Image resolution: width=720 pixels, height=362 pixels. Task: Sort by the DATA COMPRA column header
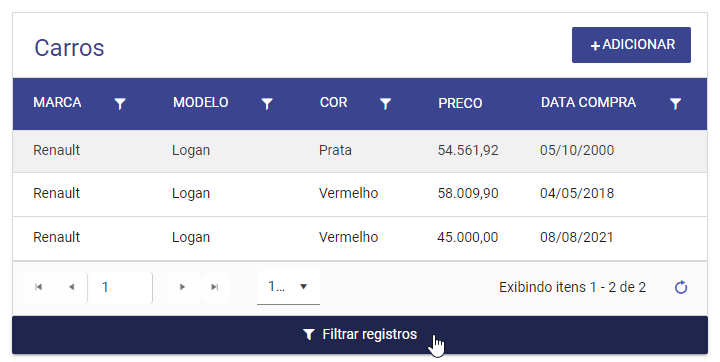click(588, 102)
